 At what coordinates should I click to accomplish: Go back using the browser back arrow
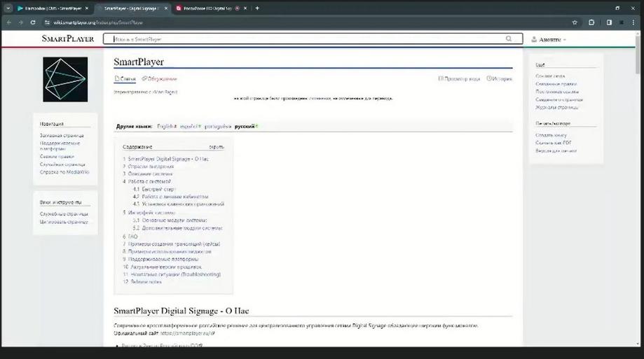[x=9, y=22]
